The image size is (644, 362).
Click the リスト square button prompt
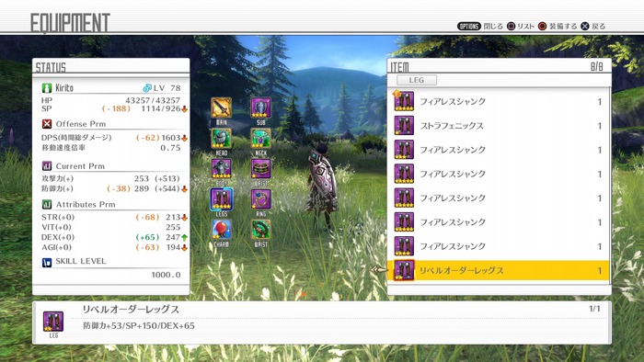point(521,27)
